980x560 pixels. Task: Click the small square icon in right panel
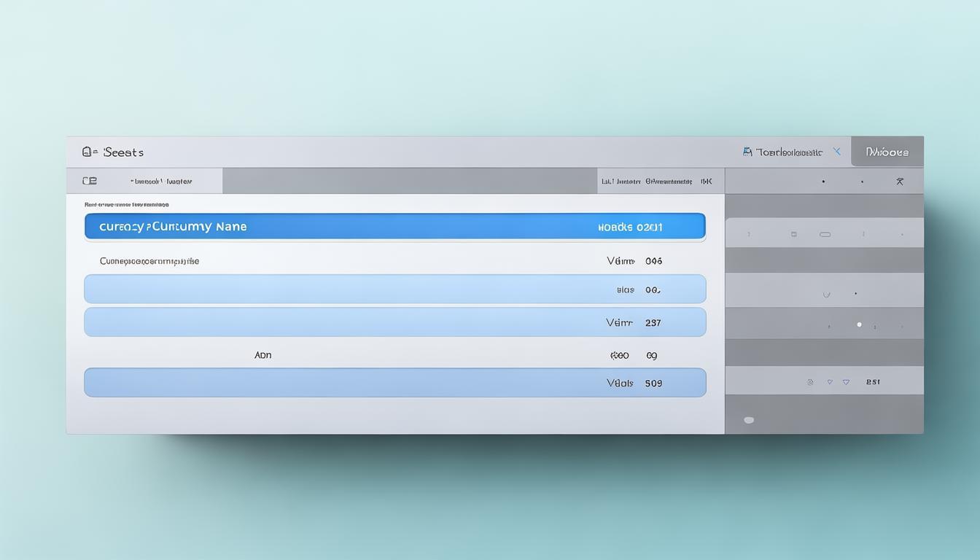pos(793,234)
